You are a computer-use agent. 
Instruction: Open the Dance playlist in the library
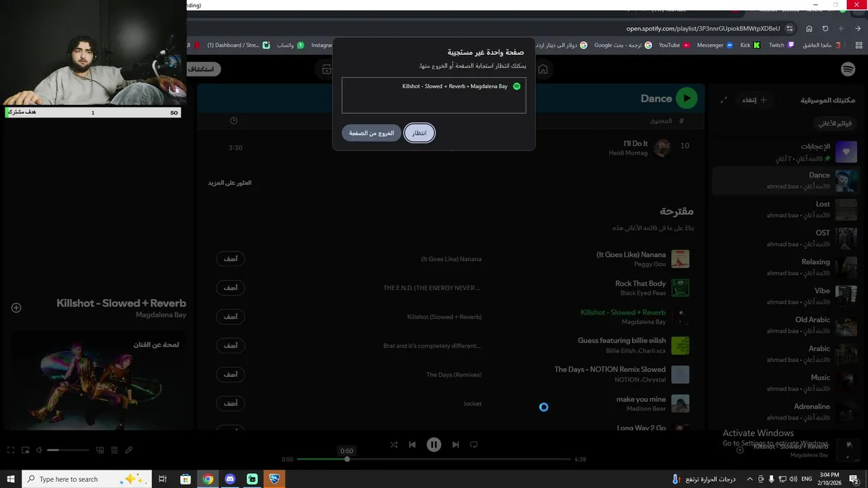(x=785, y=180)
